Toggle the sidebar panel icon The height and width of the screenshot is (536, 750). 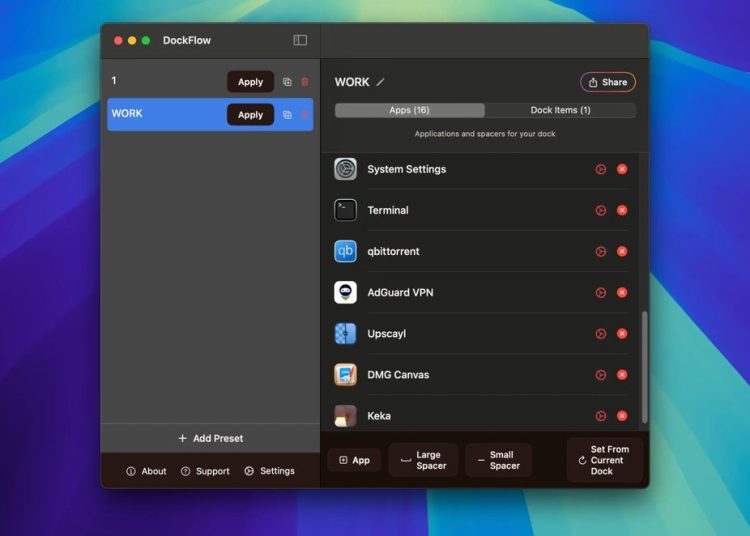click(300, 40)
